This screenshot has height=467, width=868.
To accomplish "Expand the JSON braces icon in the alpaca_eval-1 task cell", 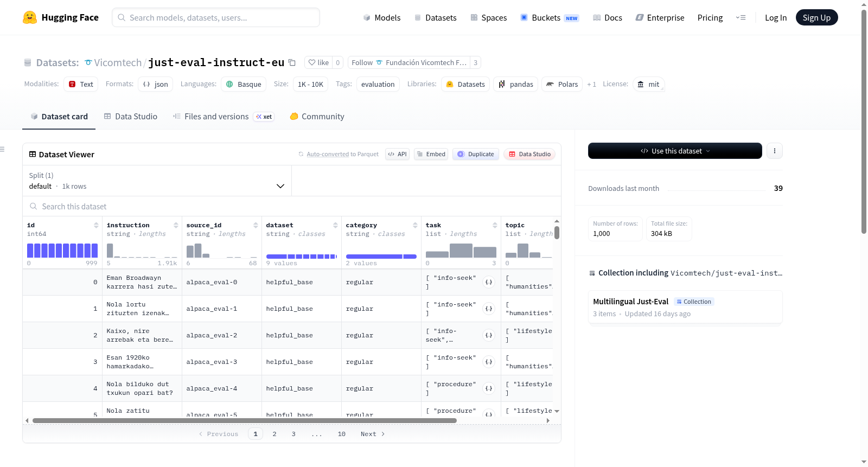I will pyautogui.click(x=489, y=309).
